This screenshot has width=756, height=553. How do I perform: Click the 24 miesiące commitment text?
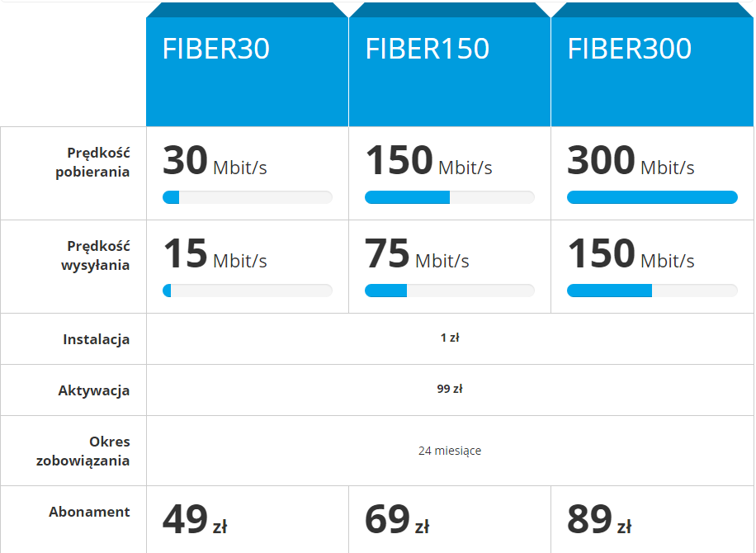coord(450,451)
